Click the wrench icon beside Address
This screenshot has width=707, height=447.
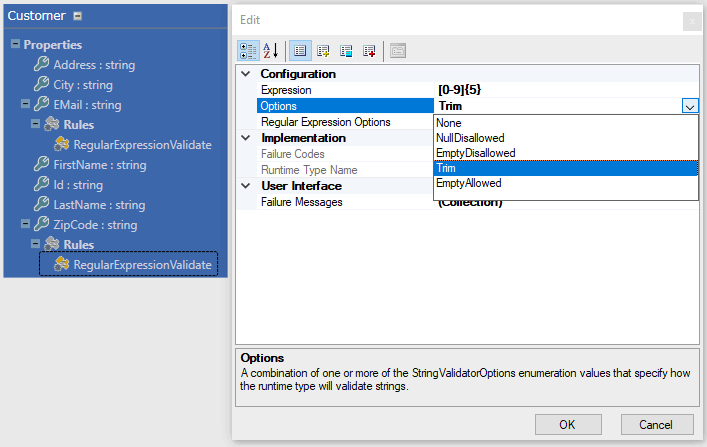pos(41,64)
